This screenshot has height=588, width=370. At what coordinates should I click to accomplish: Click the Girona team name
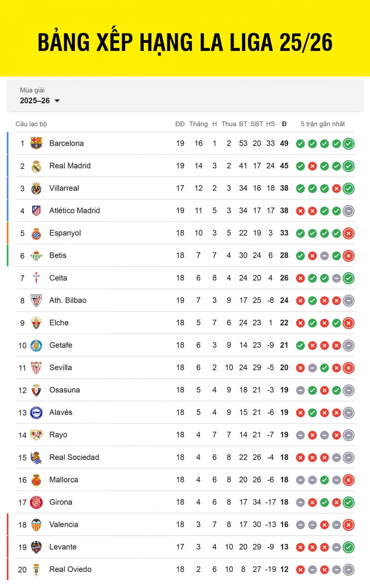tap(61, 502)
